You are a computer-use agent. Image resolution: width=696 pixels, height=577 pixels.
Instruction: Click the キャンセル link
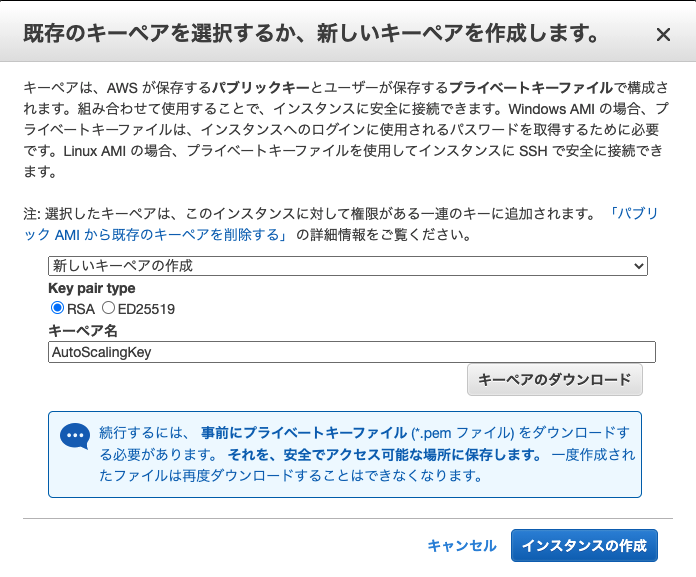[x=462, y=545]
